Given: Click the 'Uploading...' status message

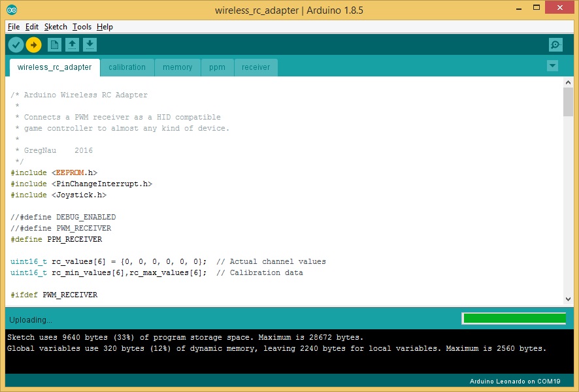Looking at the screenshot, I should (31, 320).
